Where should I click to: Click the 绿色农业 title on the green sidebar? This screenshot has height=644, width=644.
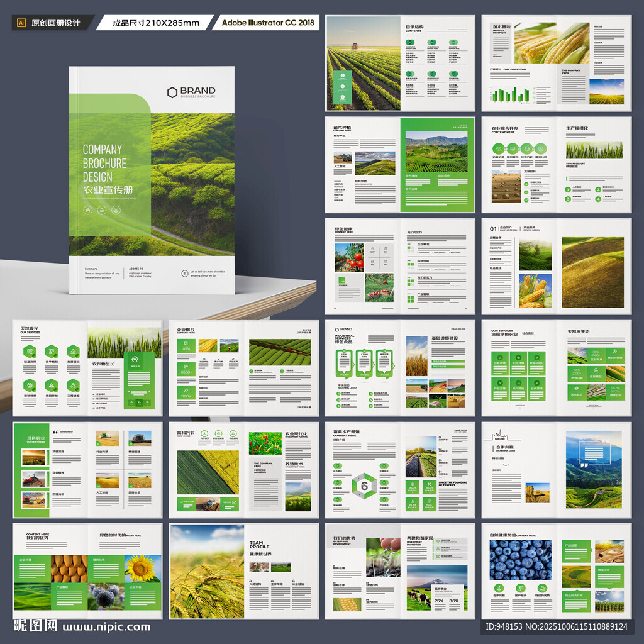36,438
